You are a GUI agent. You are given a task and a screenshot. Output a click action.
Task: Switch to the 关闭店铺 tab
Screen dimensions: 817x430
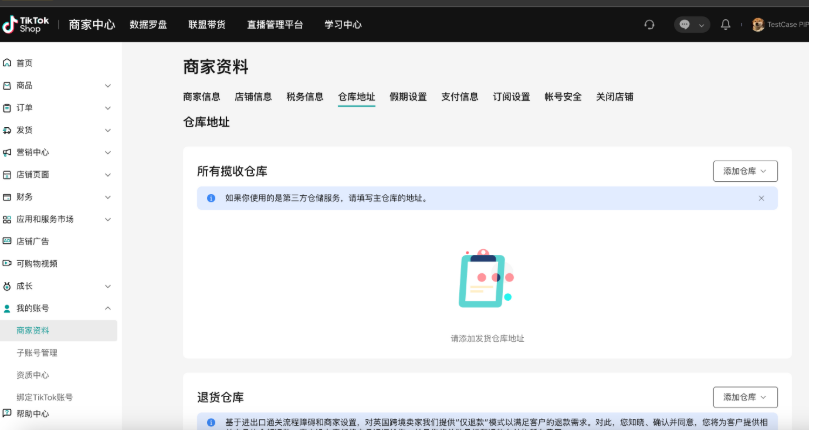615,97
